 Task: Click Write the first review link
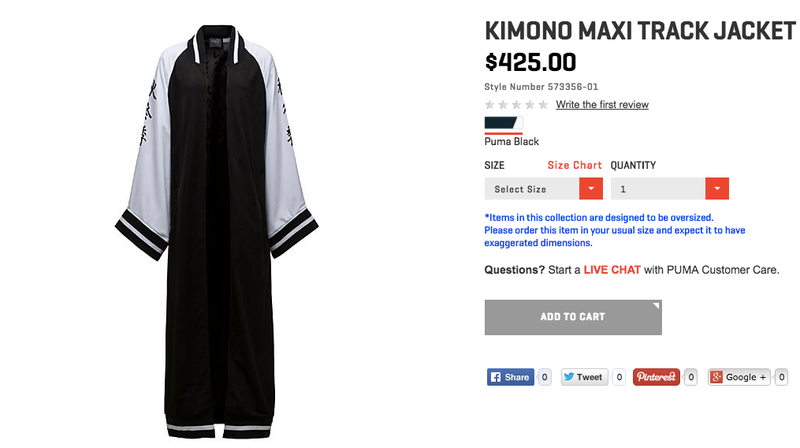pos(602,105)
